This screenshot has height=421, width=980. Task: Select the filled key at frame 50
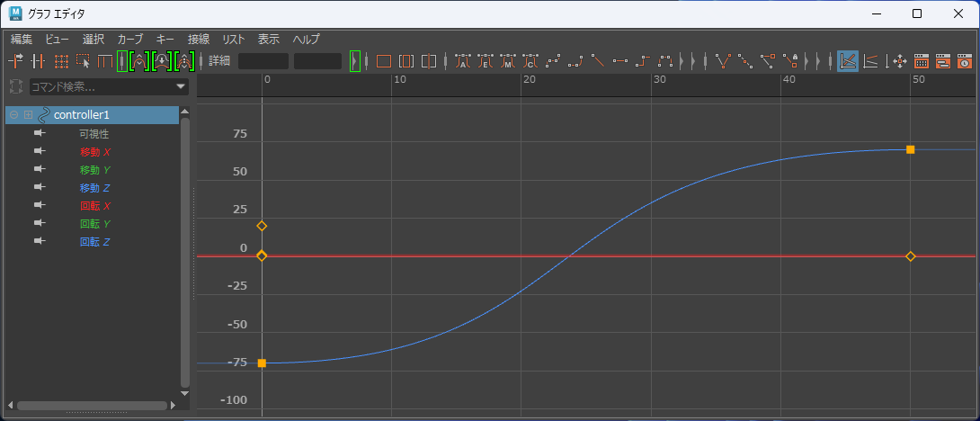coord(910,149)
